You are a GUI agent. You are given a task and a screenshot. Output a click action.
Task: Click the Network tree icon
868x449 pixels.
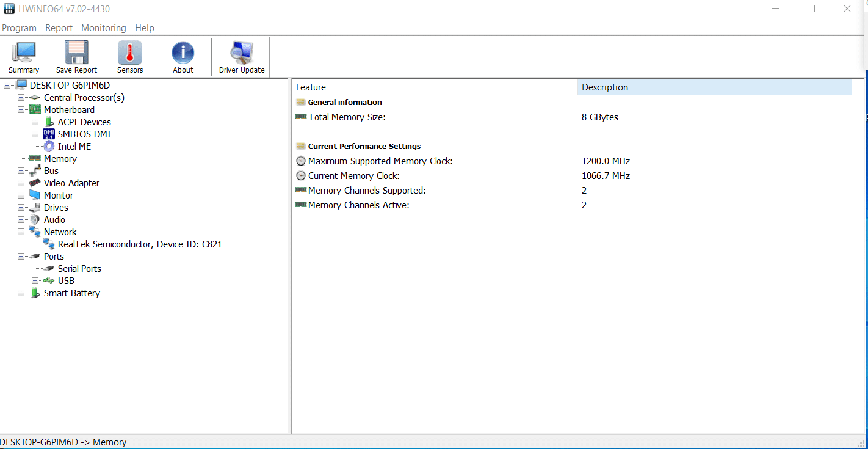[35, 232]
